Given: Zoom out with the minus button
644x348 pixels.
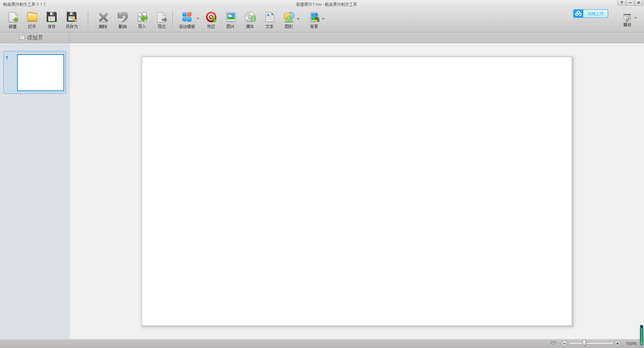Looking at the screenshot, I should pos(565,343).
